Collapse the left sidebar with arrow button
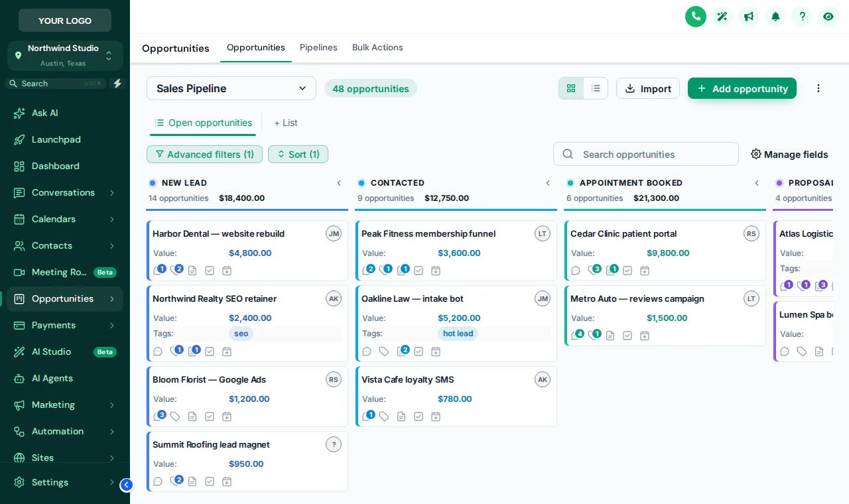Viewport: 849px width, 504px height. (x=127, y=485)
